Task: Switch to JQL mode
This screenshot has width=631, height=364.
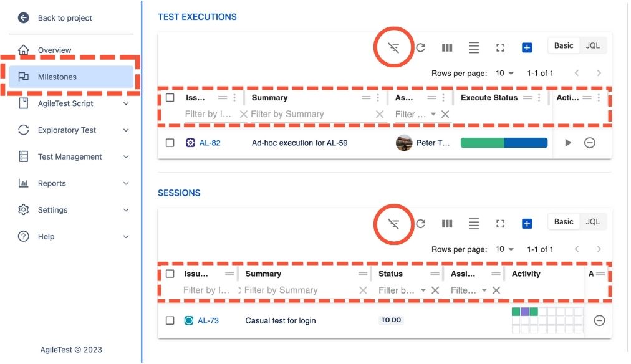Action: [x=592, y=45]
